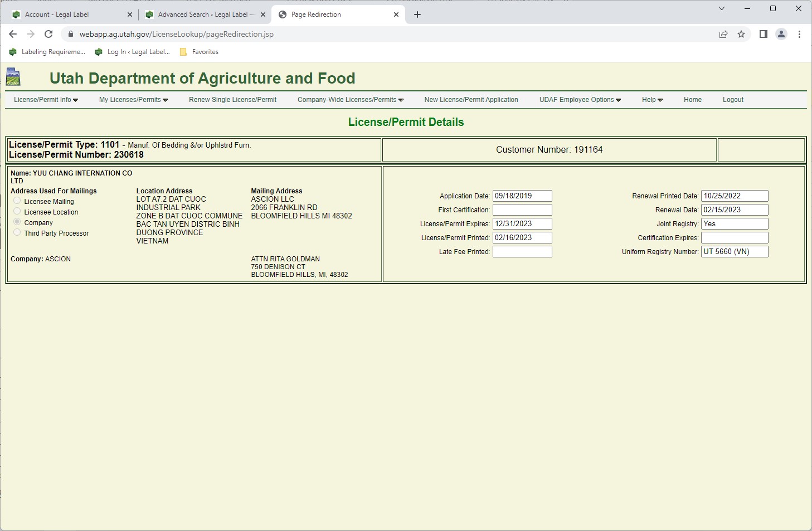The height and width of the screenshot is (531, 812).
Task: Click the Renewal Date field
Action: tap(735, 210)
